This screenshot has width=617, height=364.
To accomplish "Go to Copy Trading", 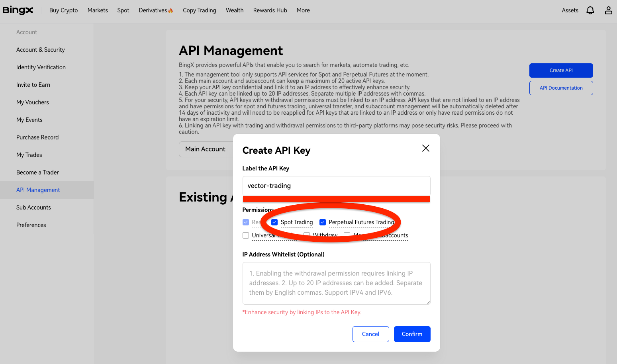I will point(199,10).
